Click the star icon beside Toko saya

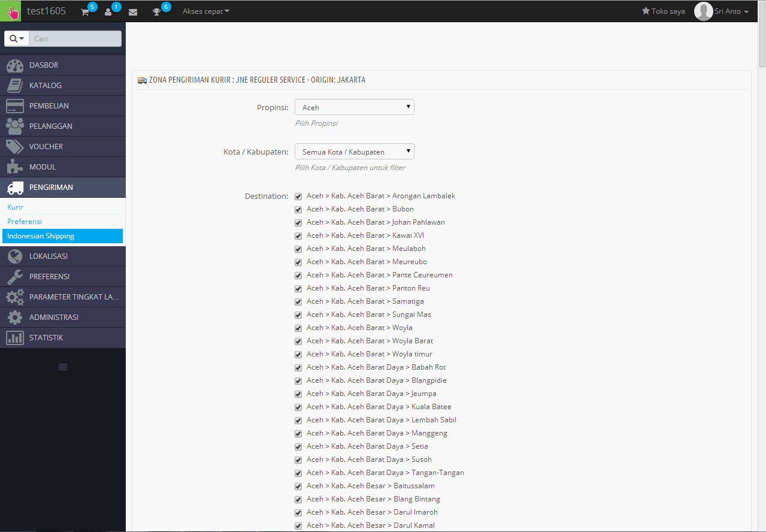[646, 11]
